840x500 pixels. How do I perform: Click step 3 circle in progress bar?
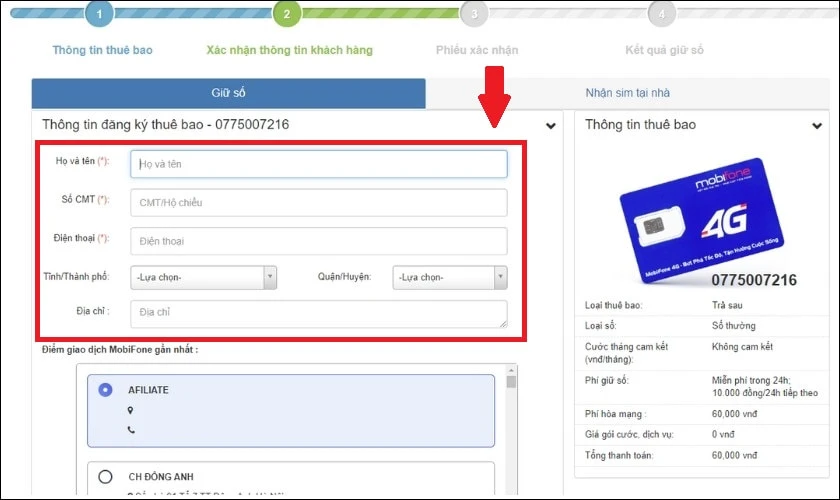(x=474, y=14)
